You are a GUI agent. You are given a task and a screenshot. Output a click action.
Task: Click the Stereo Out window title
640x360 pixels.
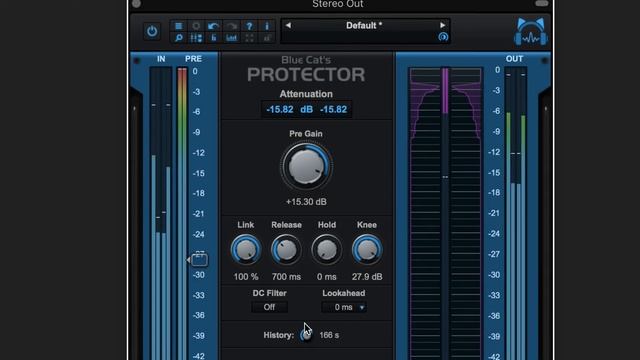tap(338, 4)
